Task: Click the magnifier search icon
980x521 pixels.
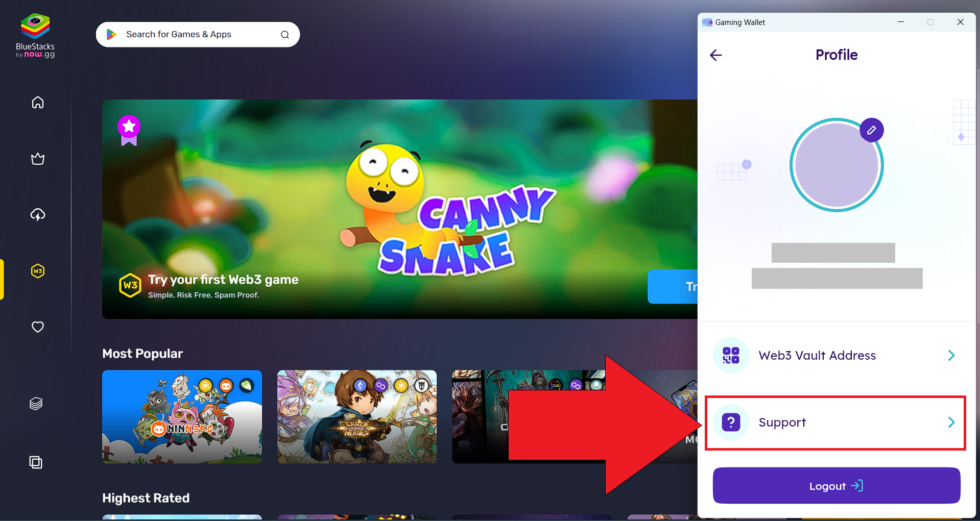Action: [285, 35]
